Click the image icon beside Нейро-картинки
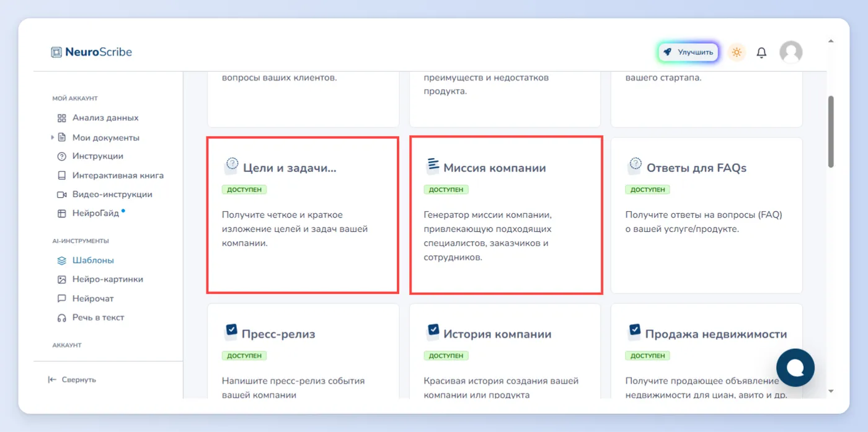Image resolution: width=868 pixels, height=432 pixels. point(61,280)
